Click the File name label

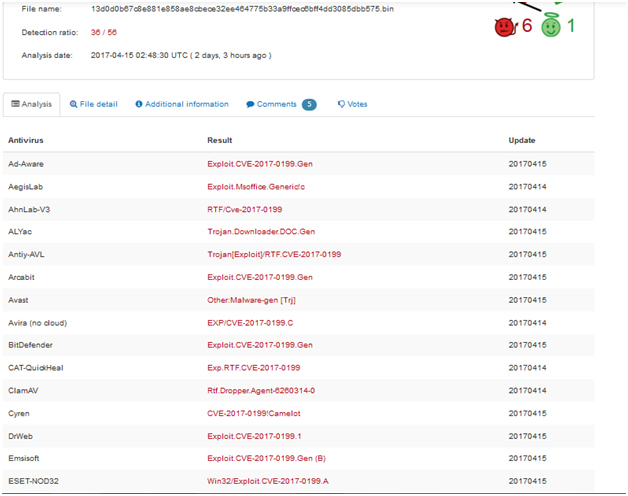(x=42, y=9)
